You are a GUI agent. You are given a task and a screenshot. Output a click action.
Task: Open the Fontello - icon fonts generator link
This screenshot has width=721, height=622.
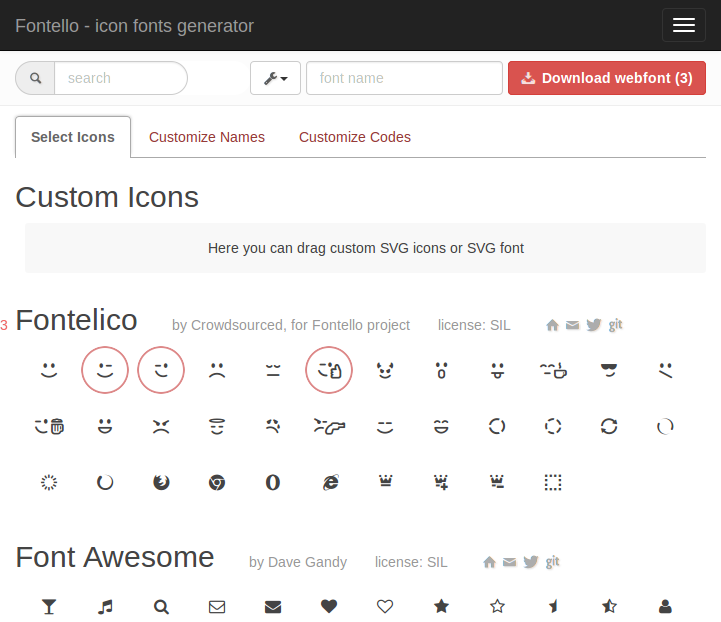click(134, 26)
